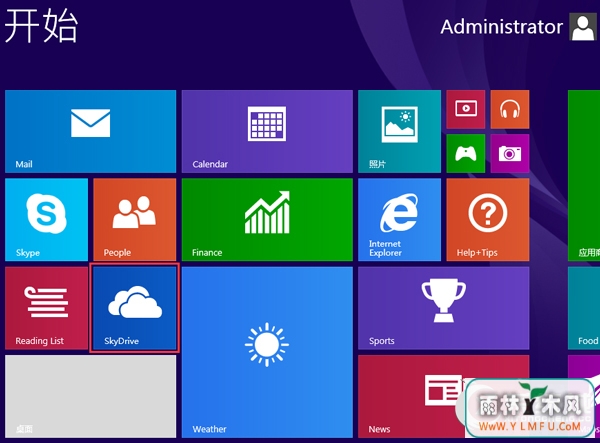The height and width of the screenshot is (443, 600).
Task: Open the Weather tile
Action: (x=267, y=352)
